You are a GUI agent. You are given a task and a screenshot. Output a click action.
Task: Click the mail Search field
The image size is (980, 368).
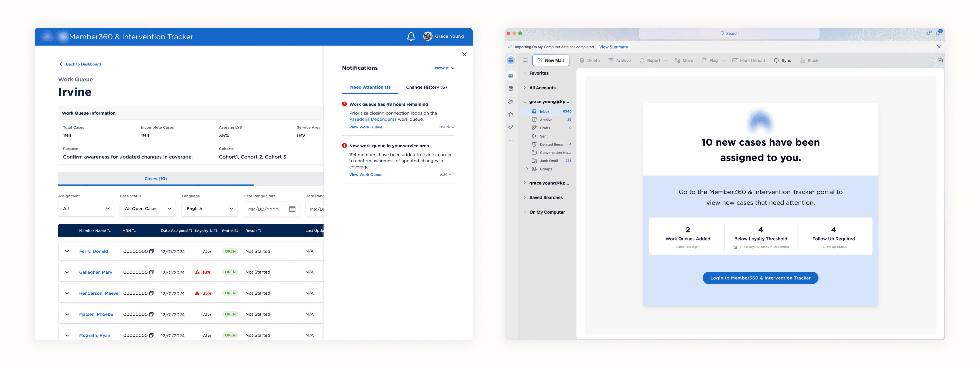tap(729, 34)
